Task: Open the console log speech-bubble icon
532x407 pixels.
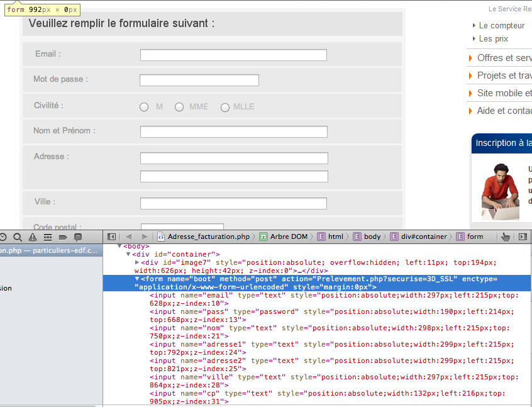Action: click(78, 237)
